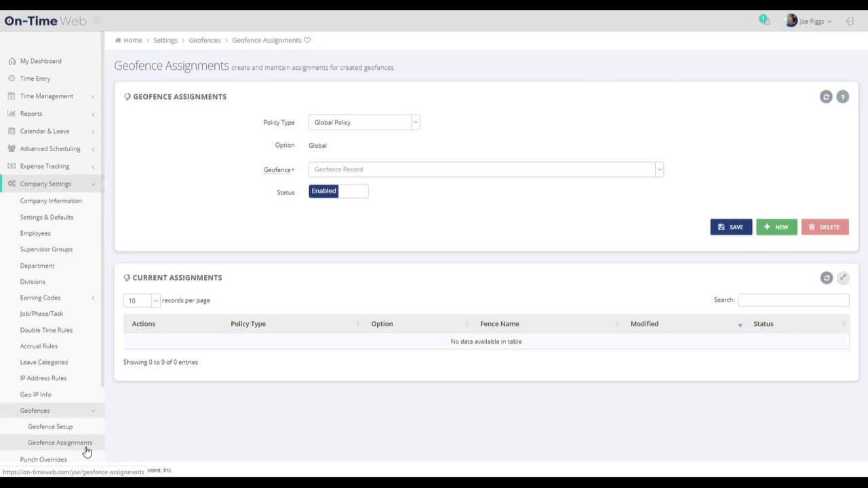868x488 pixels.
Task: Sort table by Policy Type column
Action: 294,324
